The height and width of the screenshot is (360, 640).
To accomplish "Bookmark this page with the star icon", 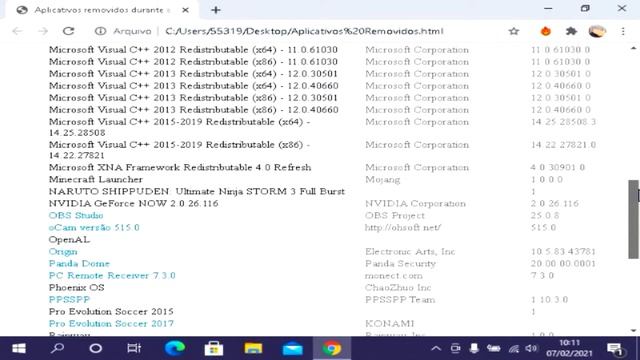I will [x=514, y=31].
